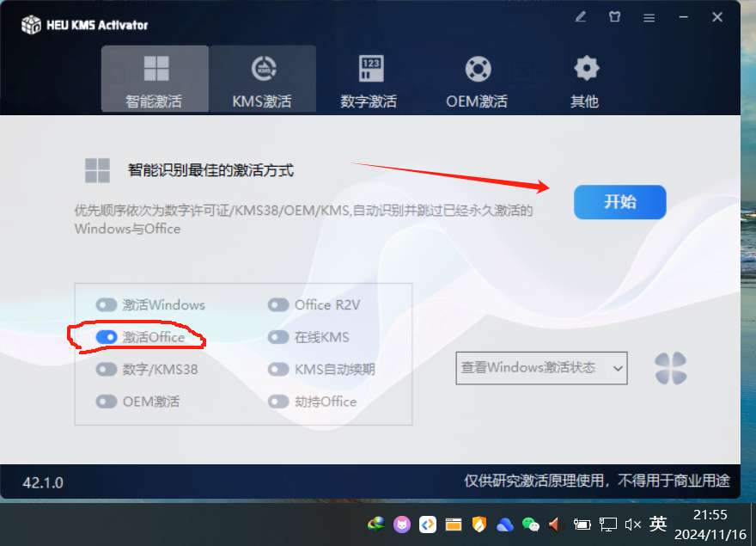The width and height of the screenshot is (756, 546).
Task: Open the WeChat tray icon
Action: pyautogui.click(x=530, y=525)
